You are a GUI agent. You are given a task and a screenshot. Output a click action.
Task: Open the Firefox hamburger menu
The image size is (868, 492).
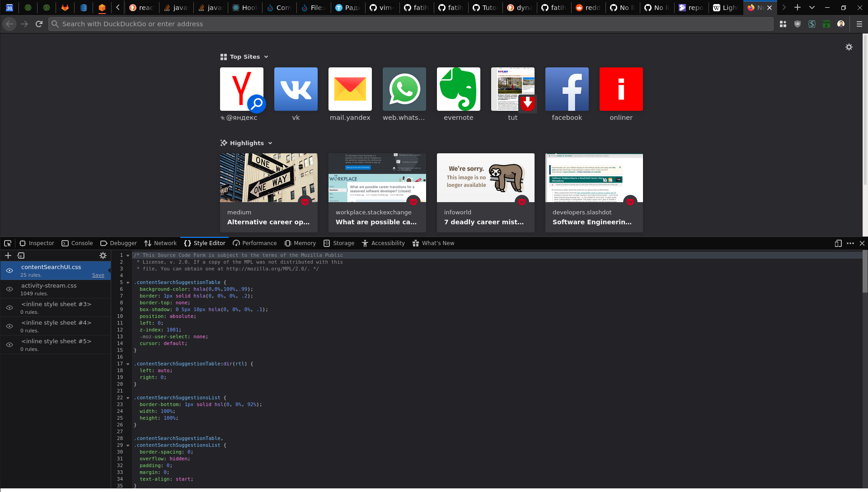(x=859, y=24)
